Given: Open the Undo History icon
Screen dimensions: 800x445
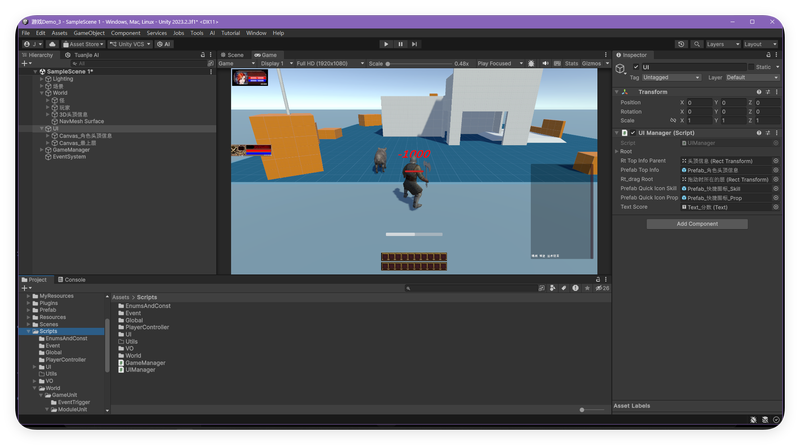Looking at the screenshot, I should [681, 44].
